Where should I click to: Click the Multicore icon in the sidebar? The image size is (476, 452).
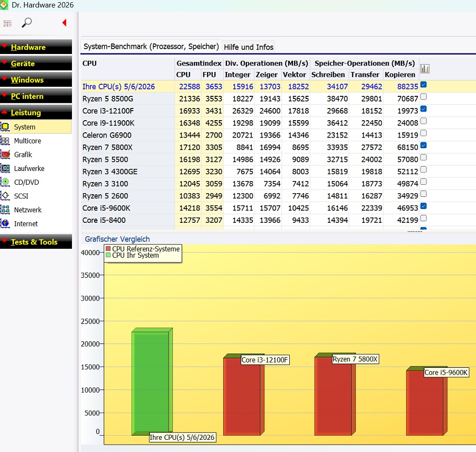pos(5,140)
